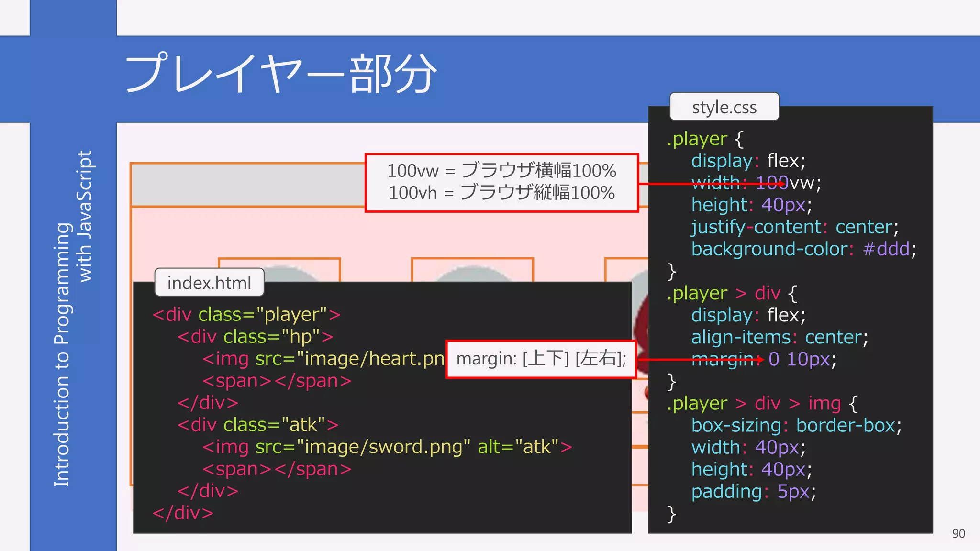The image size is (980, 551).
Task: Click the slide title プレイヤー部分
Action: coord(281,73)
